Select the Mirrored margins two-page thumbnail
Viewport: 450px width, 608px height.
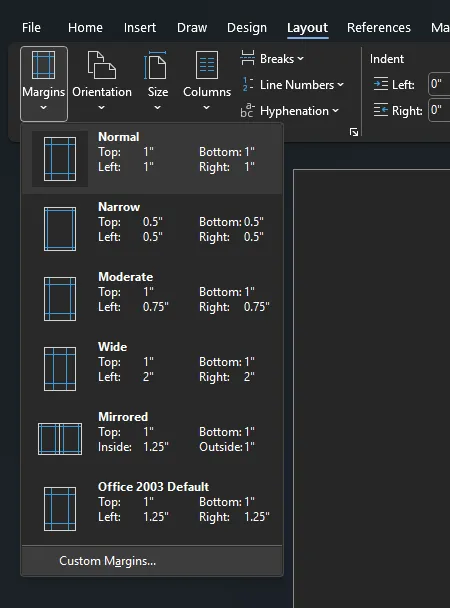tap(60, 439)
